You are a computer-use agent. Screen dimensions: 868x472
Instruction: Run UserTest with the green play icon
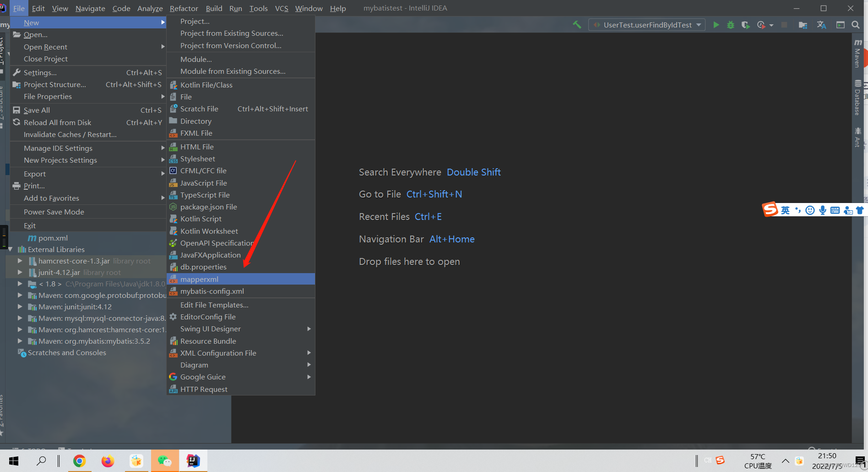pos(716,25)
